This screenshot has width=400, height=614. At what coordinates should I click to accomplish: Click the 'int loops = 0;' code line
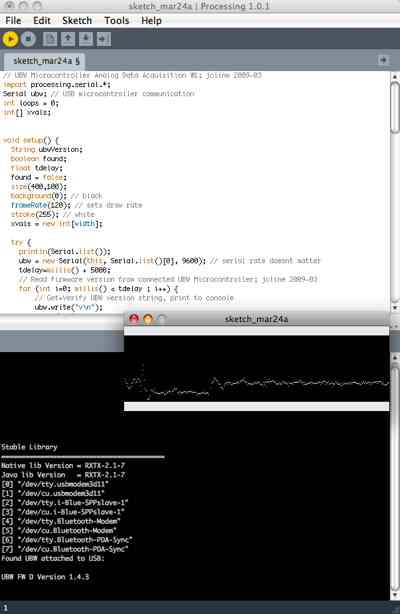(31, 103)
